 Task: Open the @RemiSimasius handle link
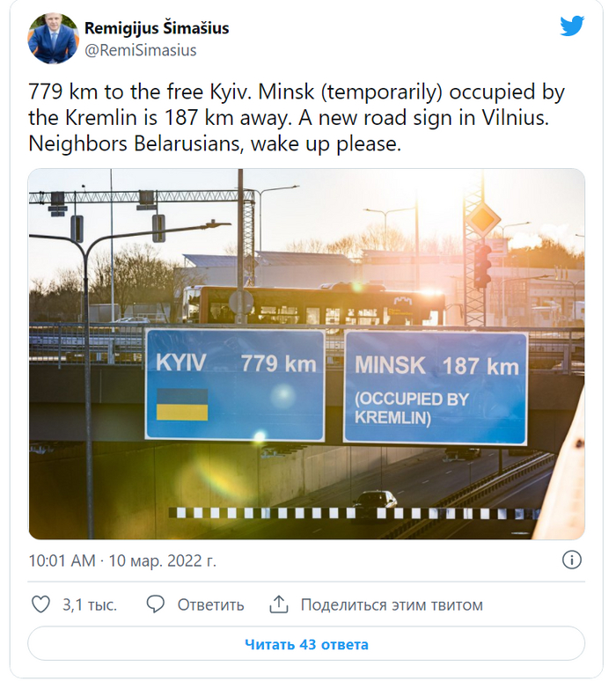[x=141, y=50]
